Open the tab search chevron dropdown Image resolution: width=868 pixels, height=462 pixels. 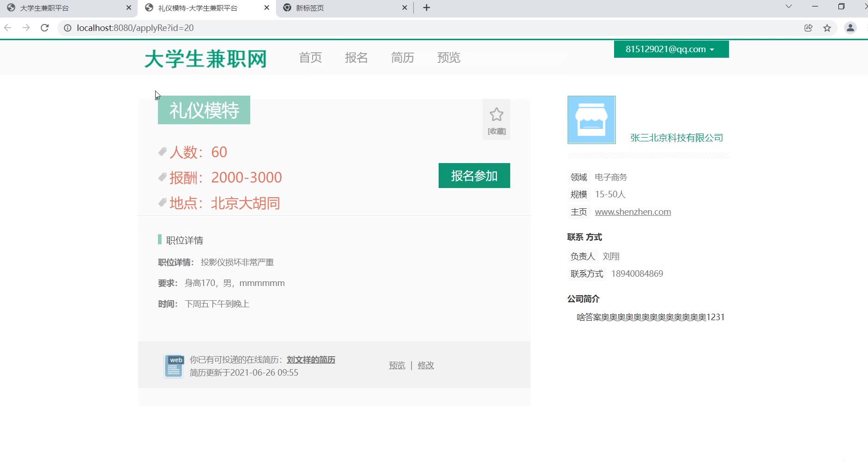click(789, 7)
